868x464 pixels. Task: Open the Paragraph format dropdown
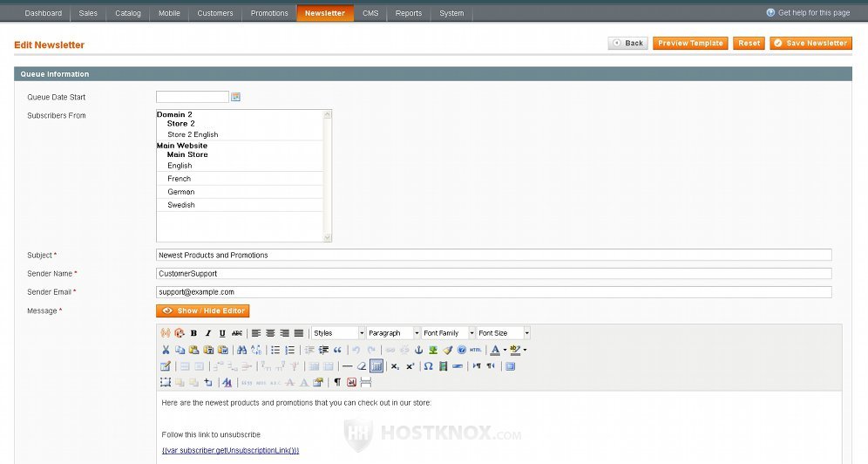(x=393, y=333)
